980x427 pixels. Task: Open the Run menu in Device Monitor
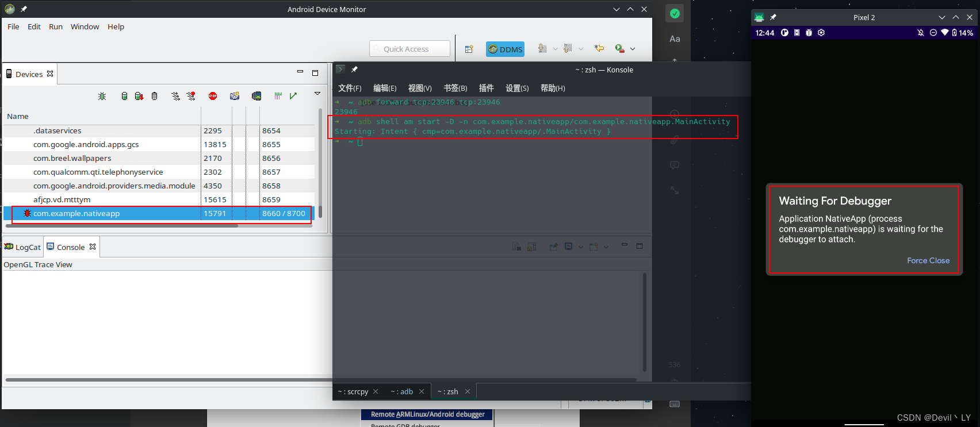[56, 26]
